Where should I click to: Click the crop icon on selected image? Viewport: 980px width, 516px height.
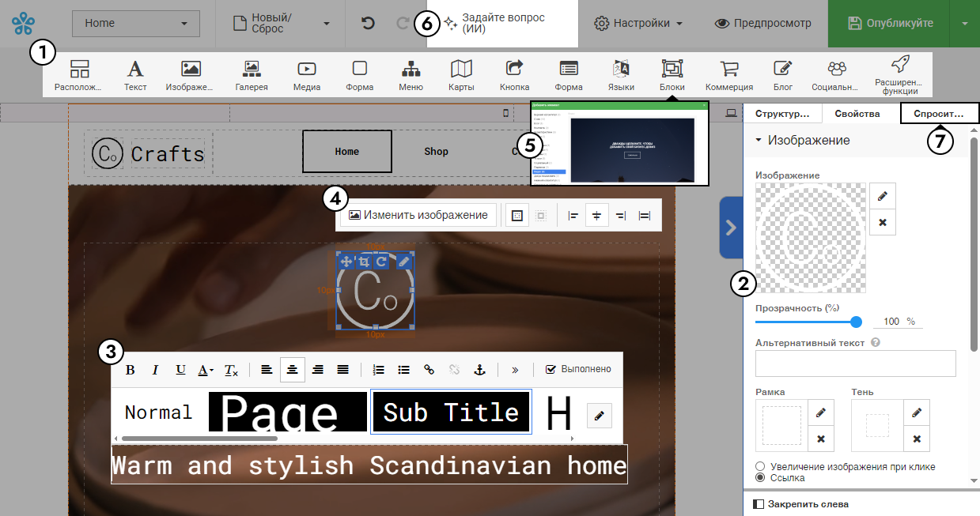tap(364, 262)
